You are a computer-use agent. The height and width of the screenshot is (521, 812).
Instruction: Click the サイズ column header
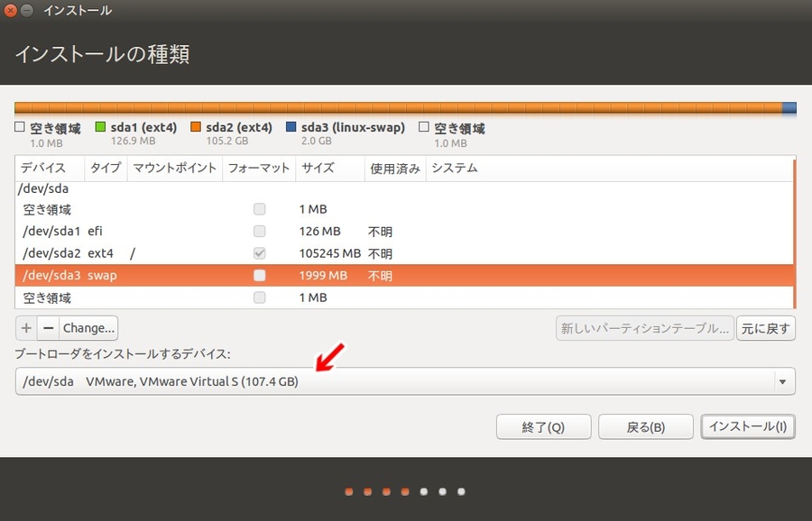tap(318, 168)
